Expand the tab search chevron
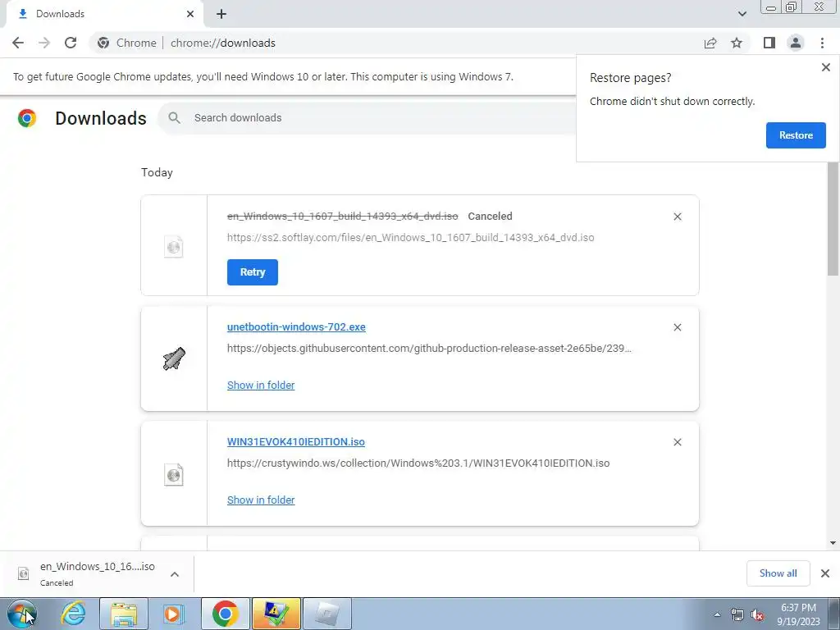This screenshot has width=840, height=630. click(742, 14)
